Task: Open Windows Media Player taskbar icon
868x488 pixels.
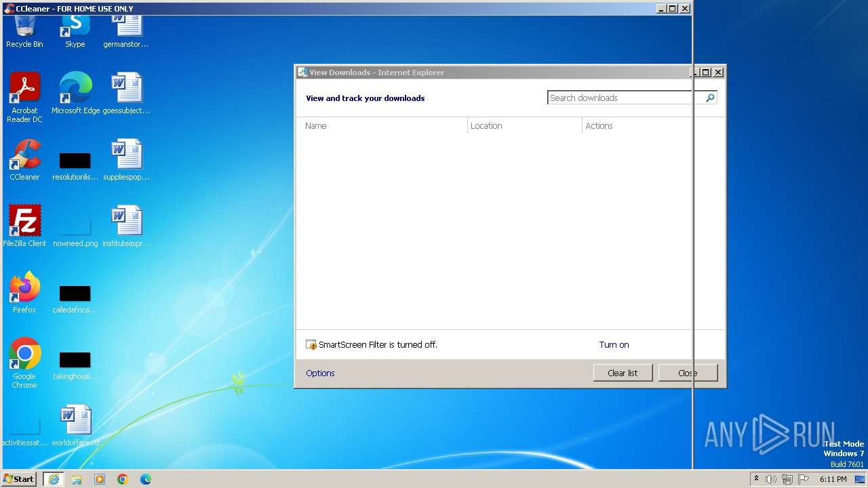Action: coord(100,479)
